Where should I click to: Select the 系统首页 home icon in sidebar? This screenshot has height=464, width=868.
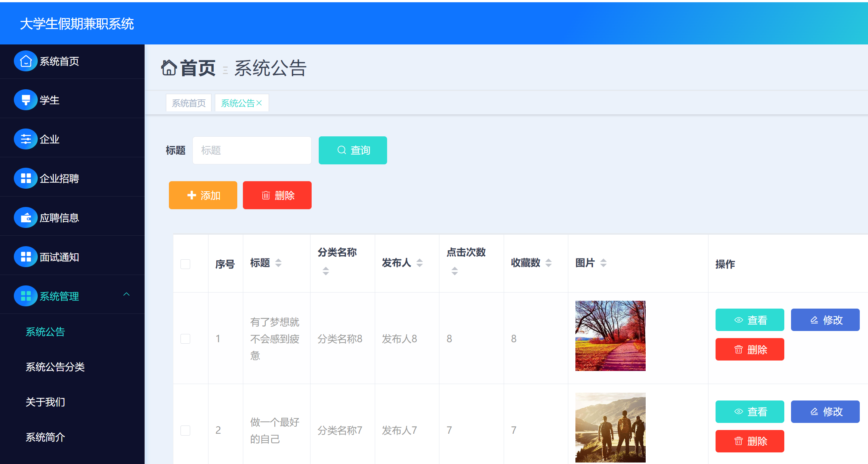[x=25, y=61]
